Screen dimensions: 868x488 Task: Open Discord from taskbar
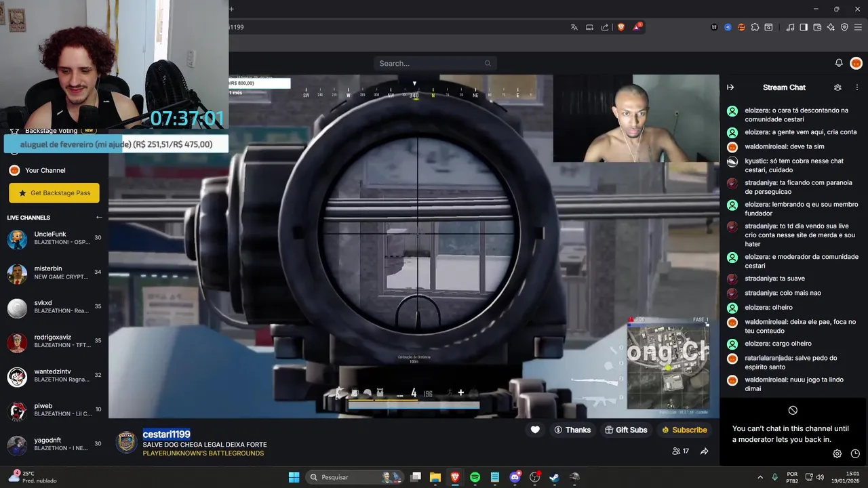tap(515, 477)
